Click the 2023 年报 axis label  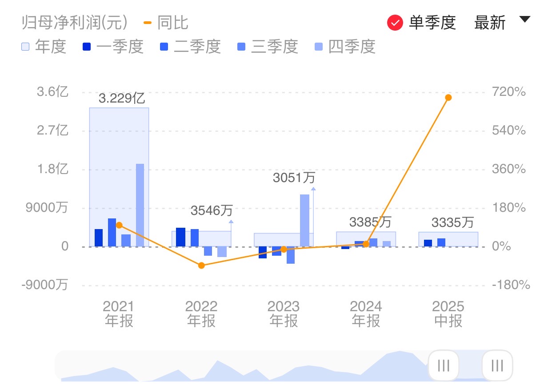pyautogui.click(x=284, y=313)
